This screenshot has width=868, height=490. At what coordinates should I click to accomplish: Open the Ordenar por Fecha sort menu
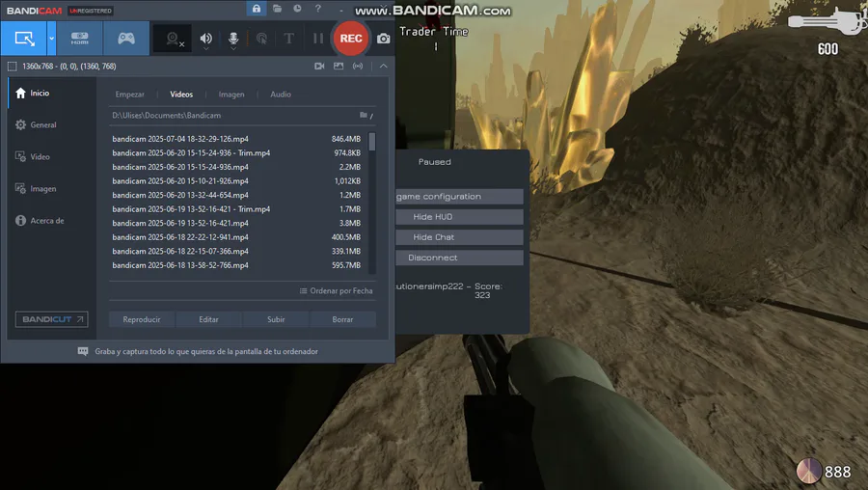pyautogui.click(x=336, y=290)
